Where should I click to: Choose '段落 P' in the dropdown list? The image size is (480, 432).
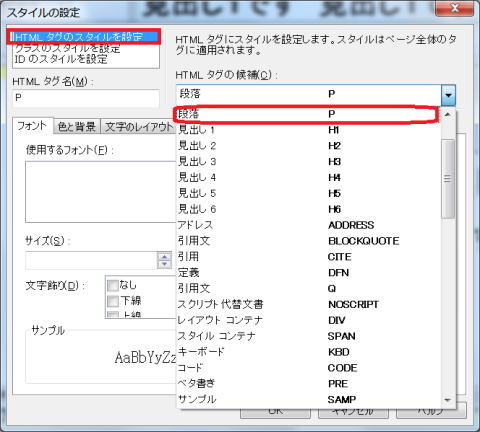[x=308, y=114]
